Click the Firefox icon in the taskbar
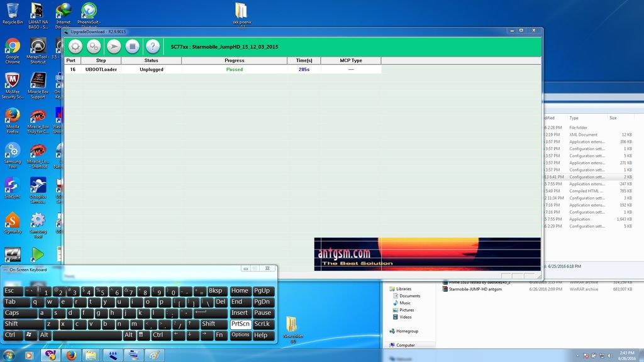The width and height of the screenshot is (644, 362). [x=70, y=355]
